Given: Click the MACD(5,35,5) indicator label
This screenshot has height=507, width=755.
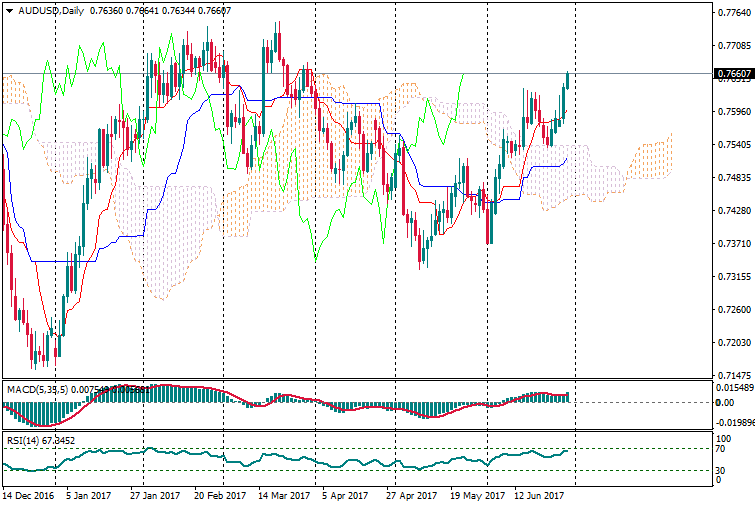Looking at the screenshot, I should point(35,388).
